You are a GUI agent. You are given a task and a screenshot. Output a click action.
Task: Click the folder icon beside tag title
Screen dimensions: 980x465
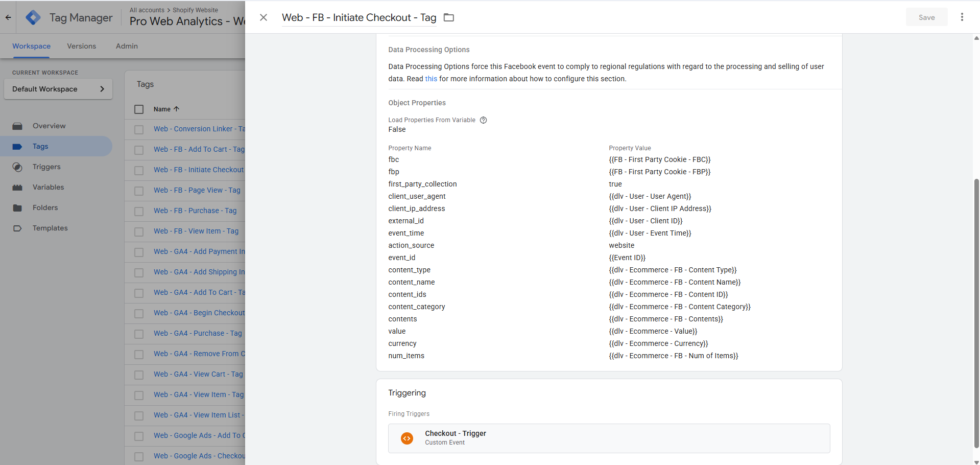pyautogui.click(x=448, y=18)
